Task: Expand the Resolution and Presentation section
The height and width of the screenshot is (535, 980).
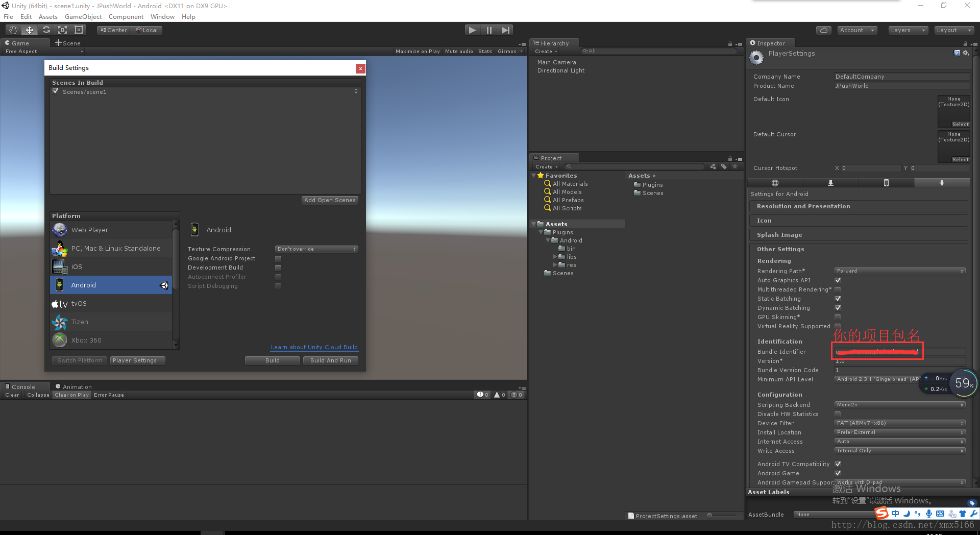Action: [x=859, y=206]
